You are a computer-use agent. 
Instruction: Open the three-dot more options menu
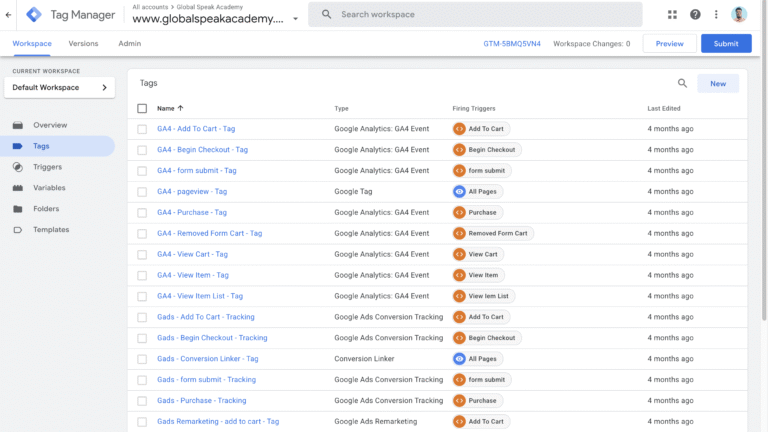717,14
